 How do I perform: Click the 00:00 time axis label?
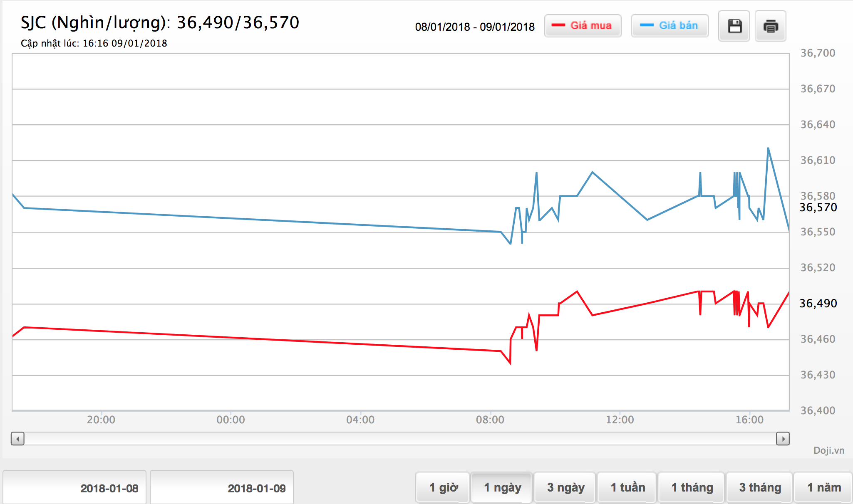click(x=231, y=420)
